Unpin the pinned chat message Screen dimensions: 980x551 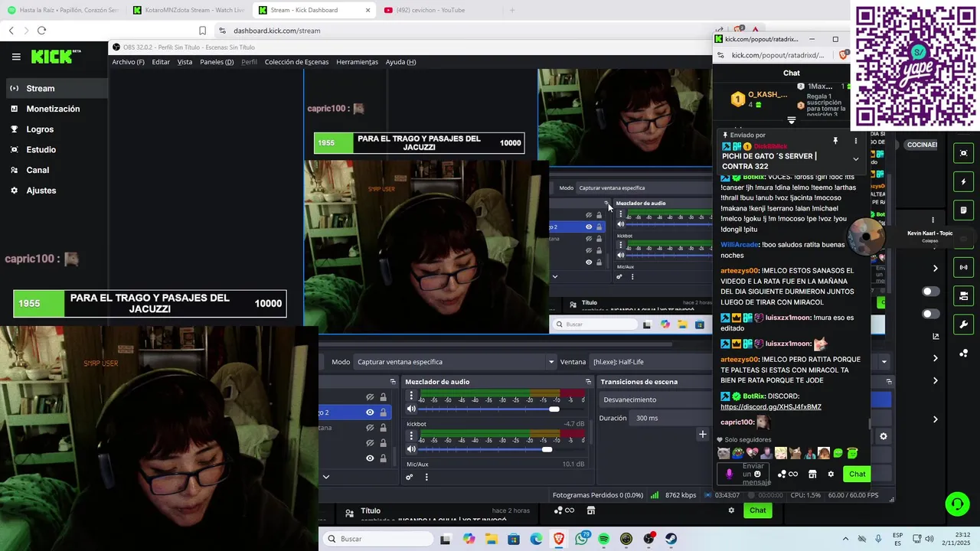tap(835, 141)
